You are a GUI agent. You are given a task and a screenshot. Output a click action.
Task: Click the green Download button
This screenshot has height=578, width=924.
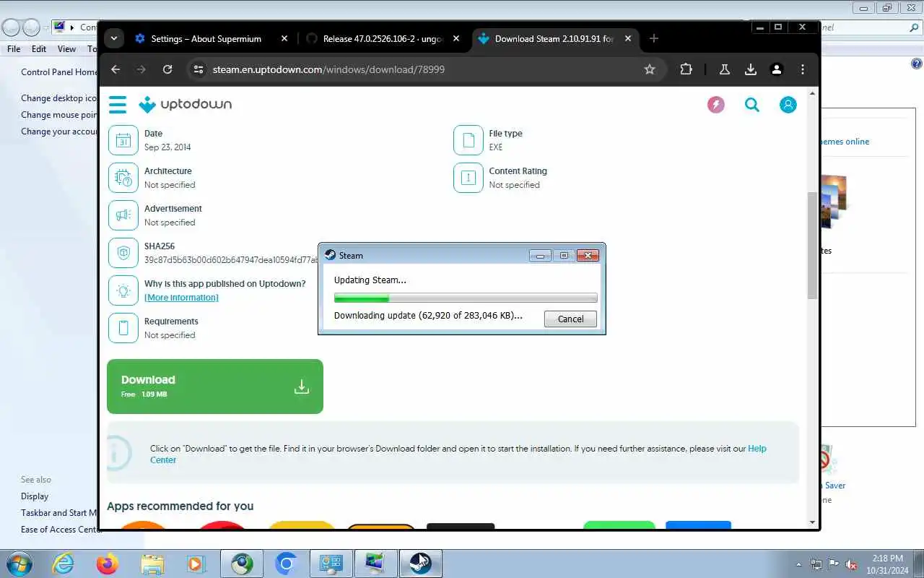click(215, 387)
